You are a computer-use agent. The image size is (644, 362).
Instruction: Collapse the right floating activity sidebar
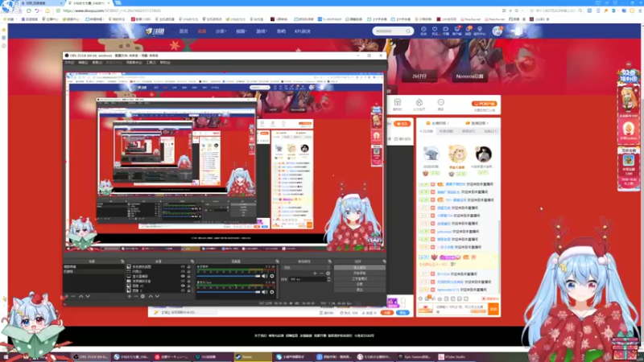click(x=628, y=64)
